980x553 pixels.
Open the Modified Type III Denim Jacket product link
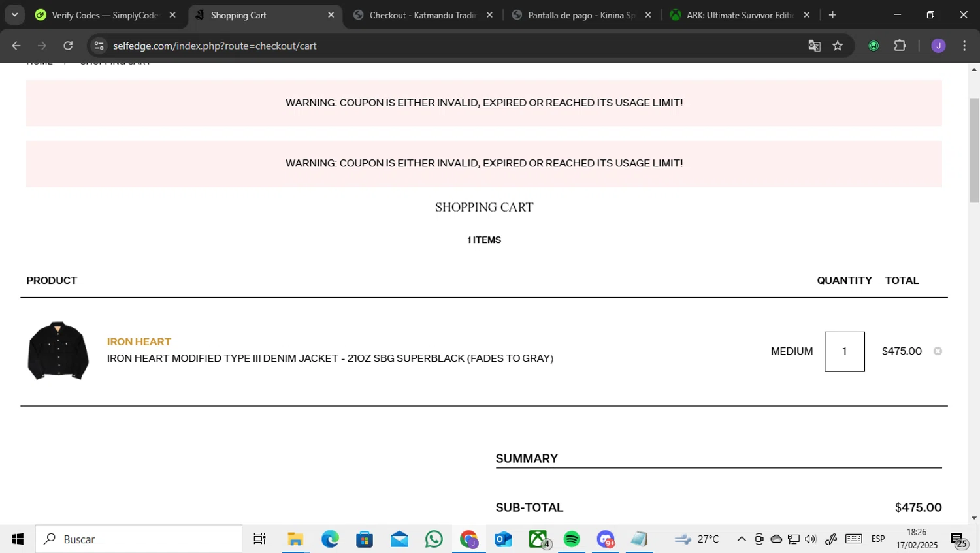pos(330,358)
